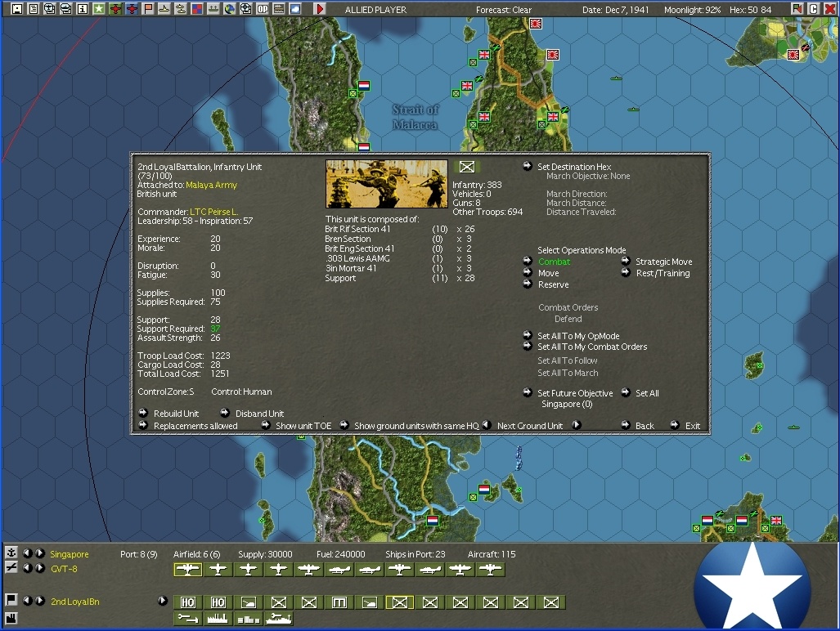Go to next ground unit arrow

(x=577, y=425)
